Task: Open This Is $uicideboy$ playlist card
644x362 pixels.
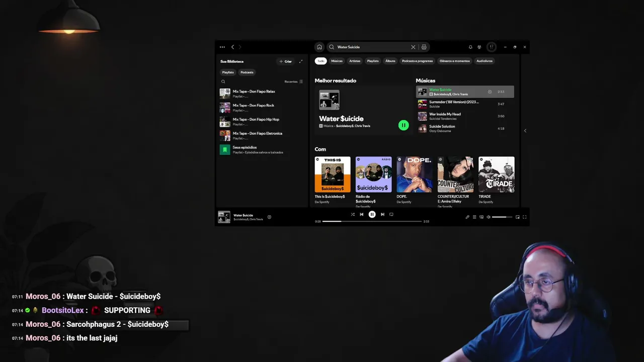Action: click(333, 180)
